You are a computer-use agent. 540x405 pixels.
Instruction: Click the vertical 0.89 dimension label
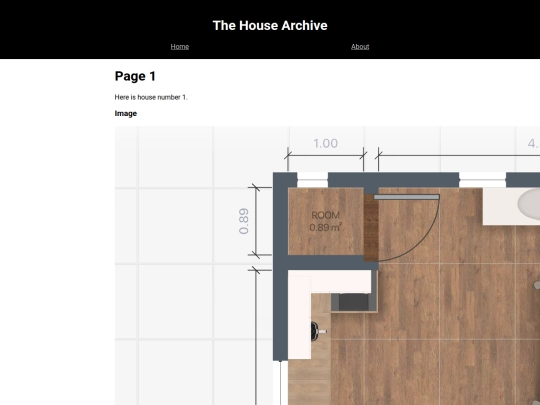coord(243,221)
